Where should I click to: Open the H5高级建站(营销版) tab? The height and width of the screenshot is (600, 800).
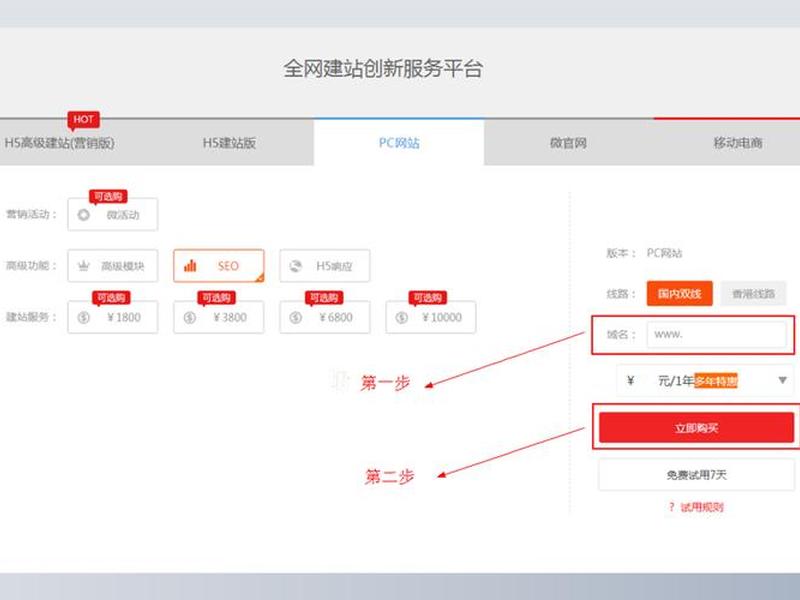[x=60, y=143]
